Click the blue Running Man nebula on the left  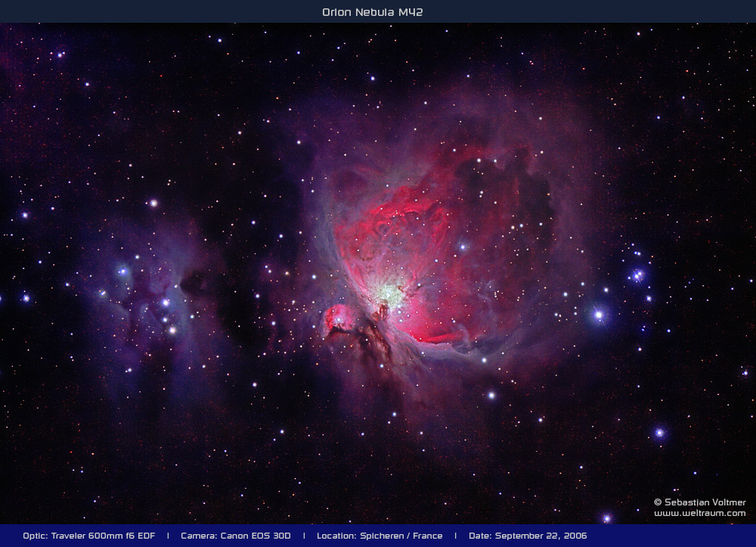151,295
